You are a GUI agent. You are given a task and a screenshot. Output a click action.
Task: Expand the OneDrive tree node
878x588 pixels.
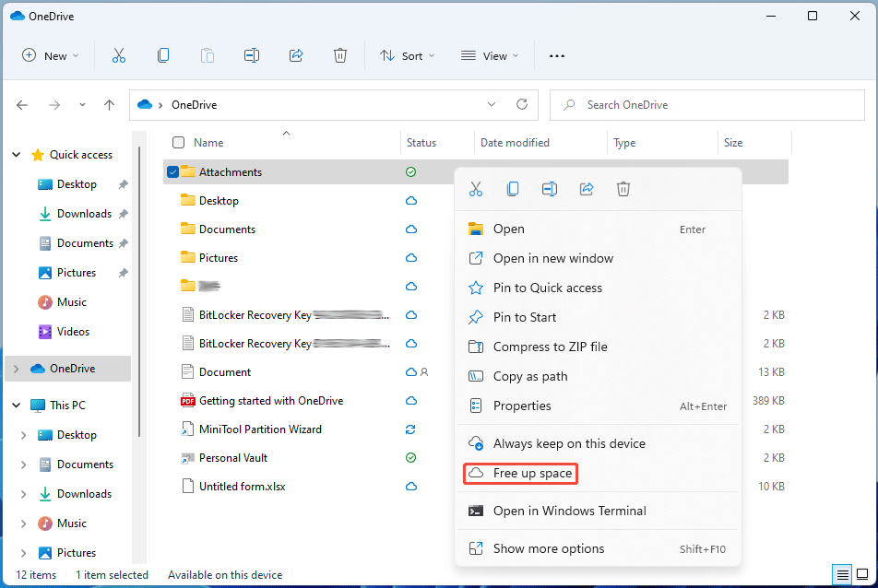tap(16, 369)
